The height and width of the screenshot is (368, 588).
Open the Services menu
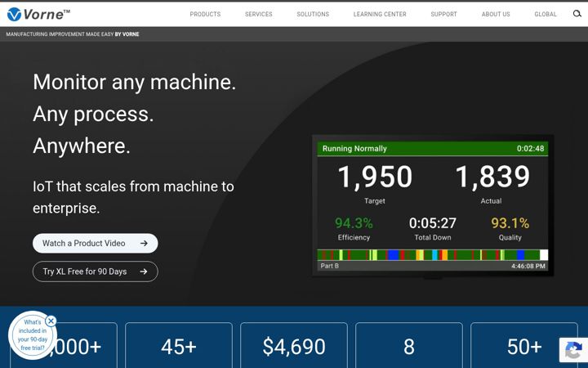click(x=258, y=14)
